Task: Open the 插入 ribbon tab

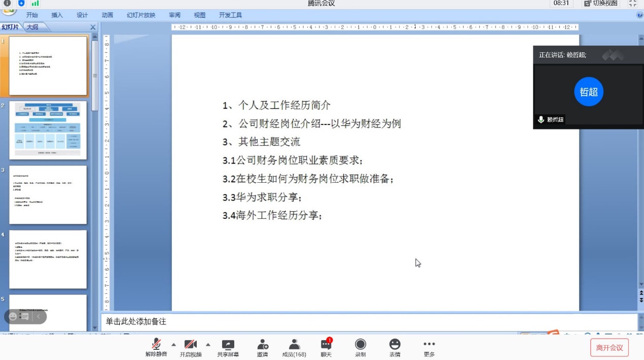Action: pyautogui.click(x=57, y=15)
